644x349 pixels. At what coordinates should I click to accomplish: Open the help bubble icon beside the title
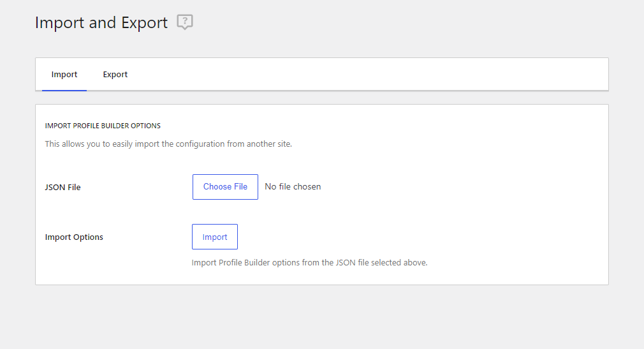(x=185, y=22)
